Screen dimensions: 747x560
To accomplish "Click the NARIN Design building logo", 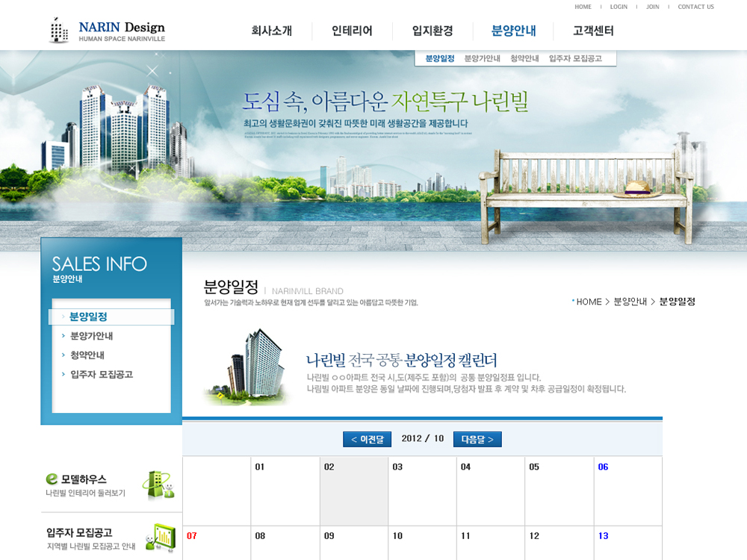I will pos(59,30).
